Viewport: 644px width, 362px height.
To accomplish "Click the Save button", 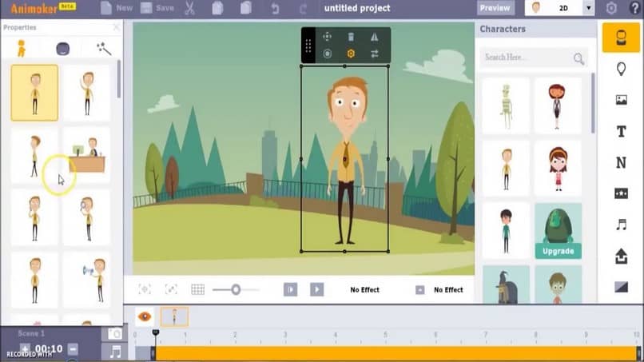I will [157, 8].
